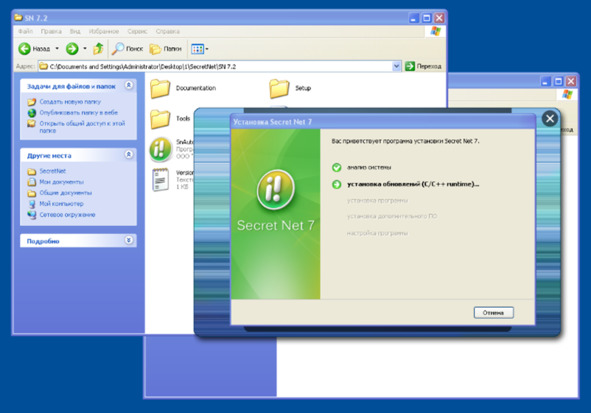Open the Вид menu

pos(75,31)
